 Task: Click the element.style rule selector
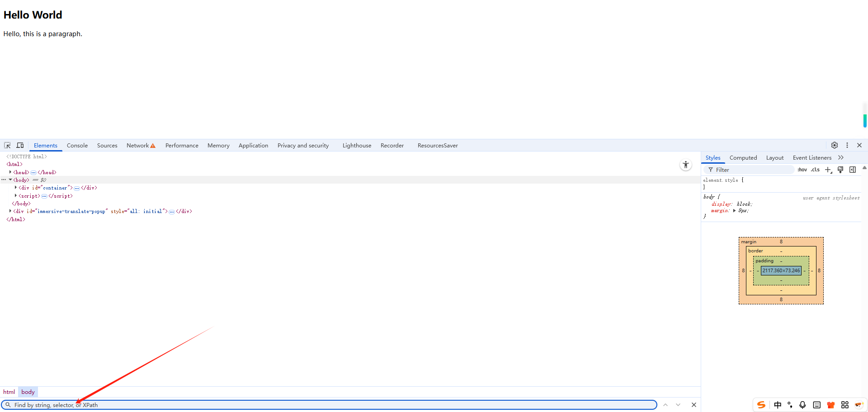(x=721, y=180)
